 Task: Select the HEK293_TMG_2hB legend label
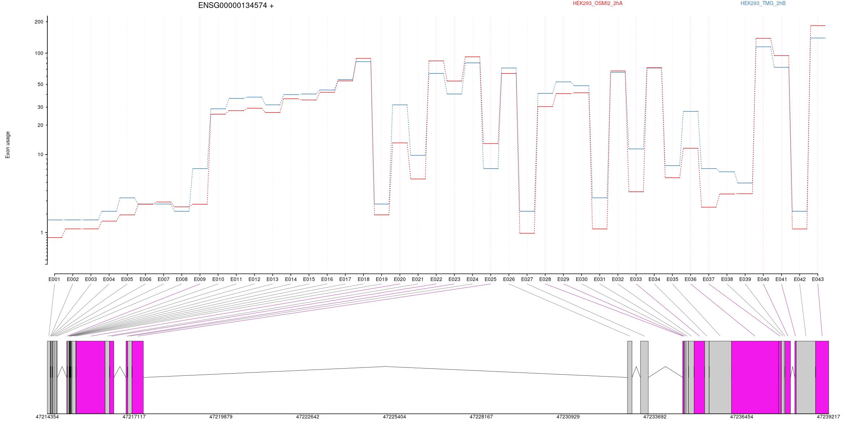tap(763, 3)
